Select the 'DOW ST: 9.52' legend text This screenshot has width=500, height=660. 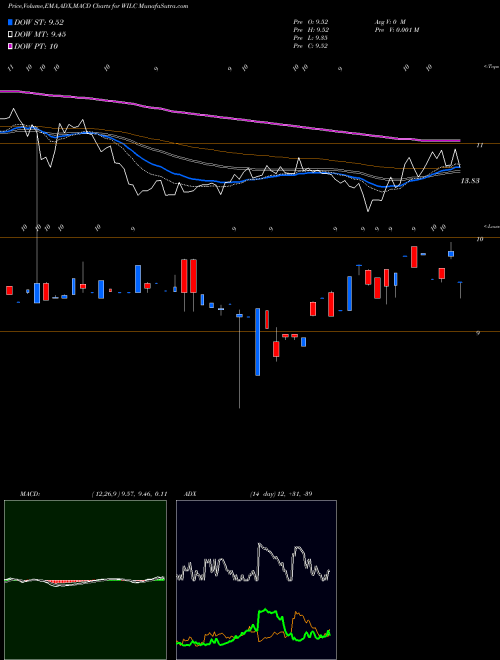pos(39,22)
